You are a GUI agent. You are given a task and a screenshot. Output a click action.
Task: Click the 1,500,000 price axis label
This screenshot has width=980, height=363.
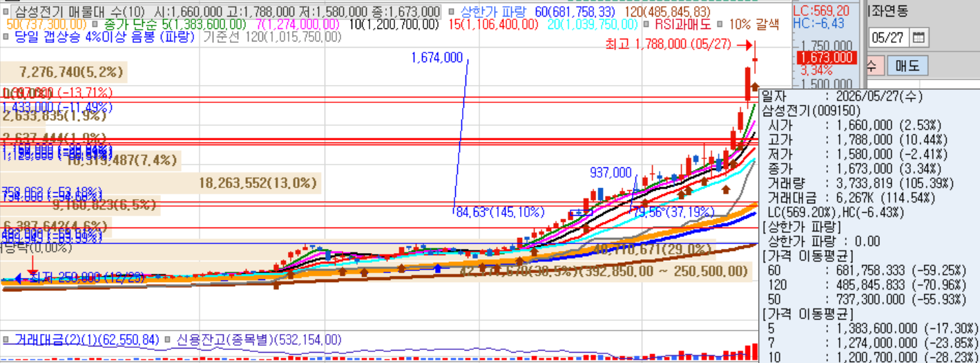pyautogui.click(x=827, y=83)
